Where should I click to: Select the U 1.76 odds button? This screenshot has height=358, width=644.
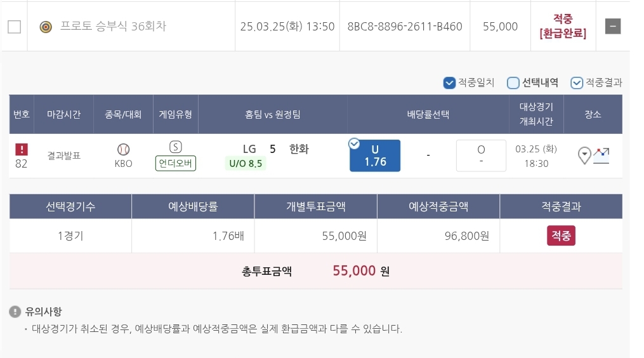[x=376, y=156]
